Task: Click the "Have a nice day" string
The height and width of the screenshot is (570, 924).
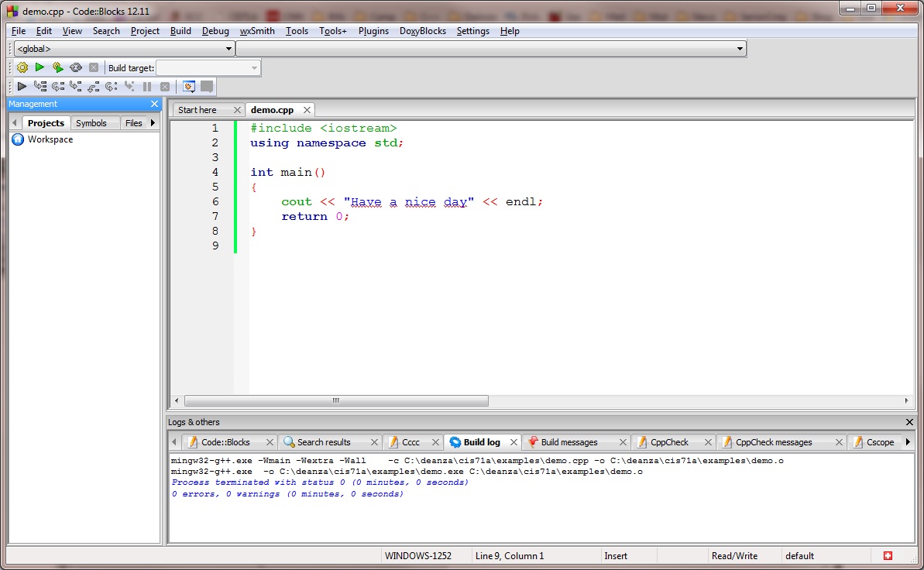Action: point(408,201)
